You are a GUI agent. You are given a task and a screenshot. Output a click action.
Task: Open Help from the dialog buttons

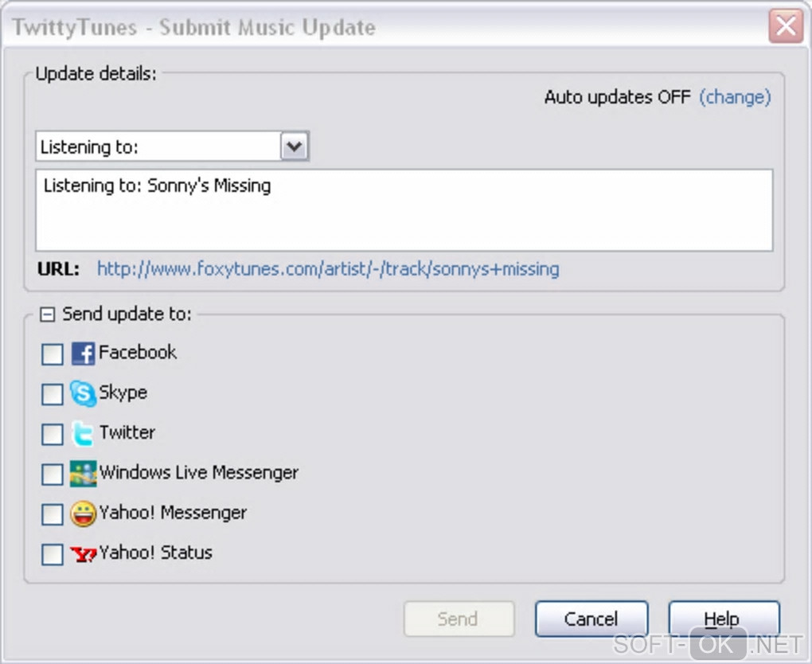[723, 619]
